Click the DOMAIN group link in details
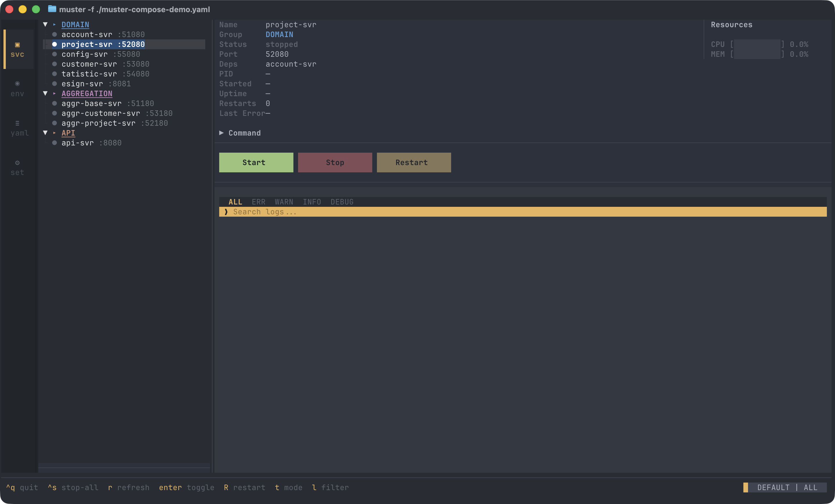 tap(279, 34)
